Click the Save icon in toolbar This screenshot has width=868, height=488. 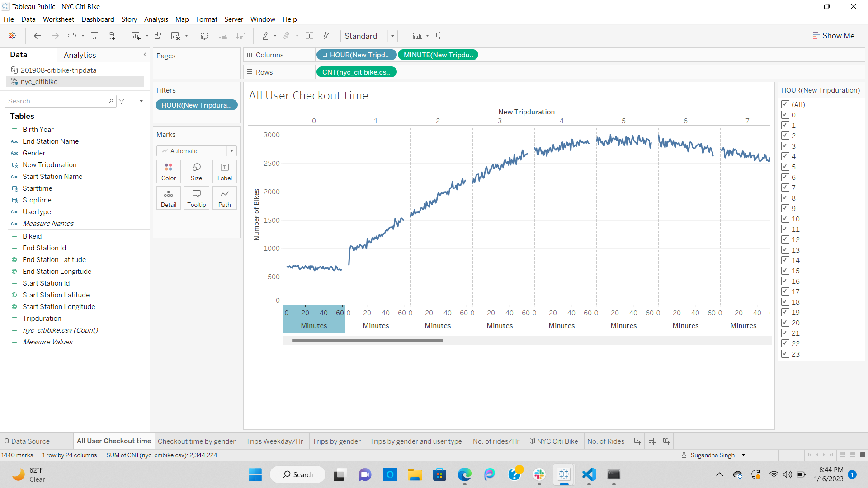94,36
